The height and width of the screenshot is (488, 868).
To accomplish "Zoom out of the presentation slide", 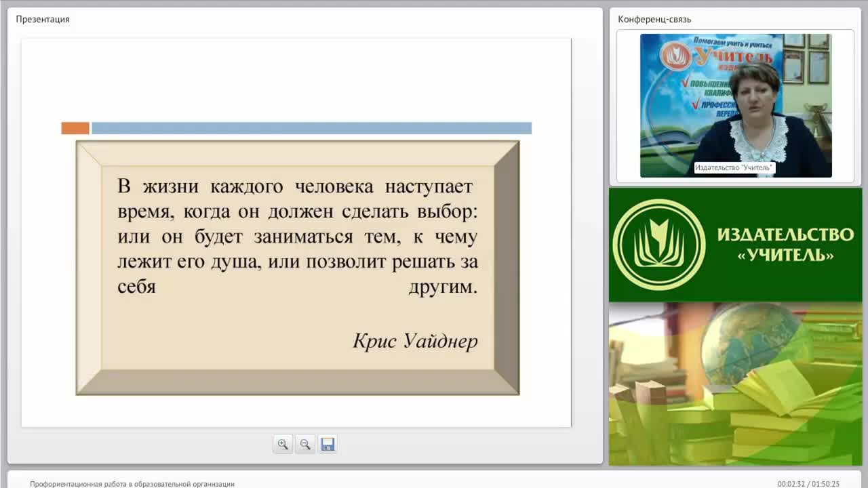I will [305, 445].
